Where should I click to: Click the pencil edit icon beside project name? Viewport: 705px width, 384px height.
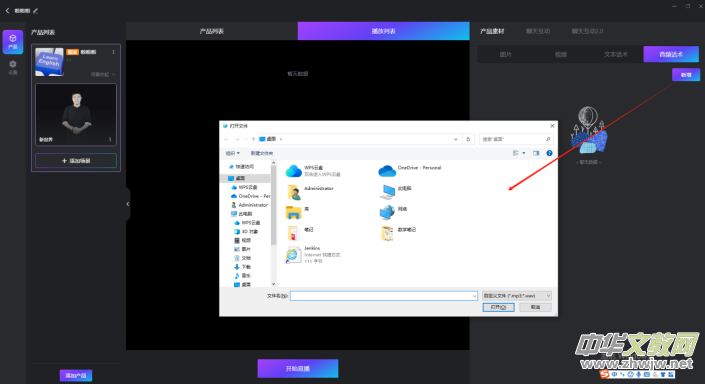pos(36,11)
